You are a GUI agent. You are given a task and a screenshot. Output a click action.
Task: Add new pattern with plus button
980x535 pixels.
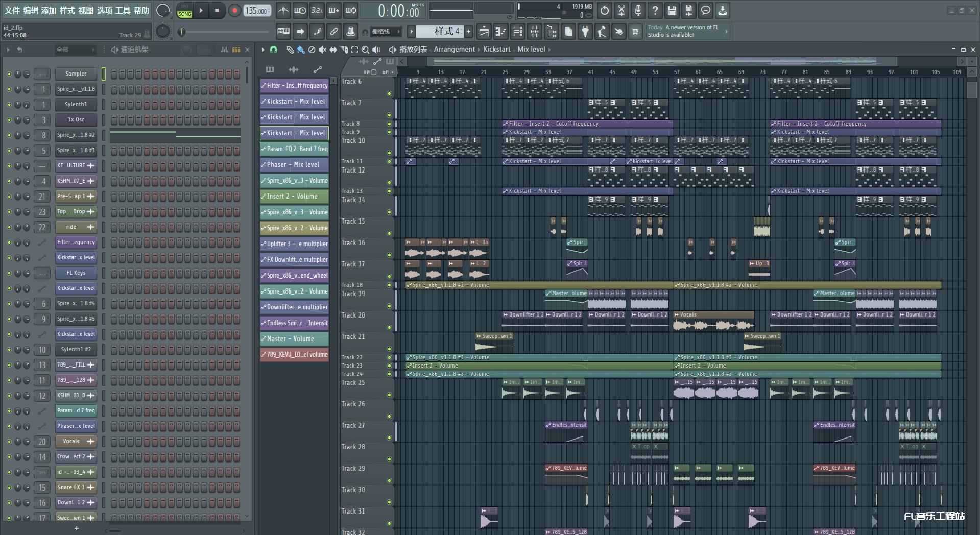click(x=468, y=32)
